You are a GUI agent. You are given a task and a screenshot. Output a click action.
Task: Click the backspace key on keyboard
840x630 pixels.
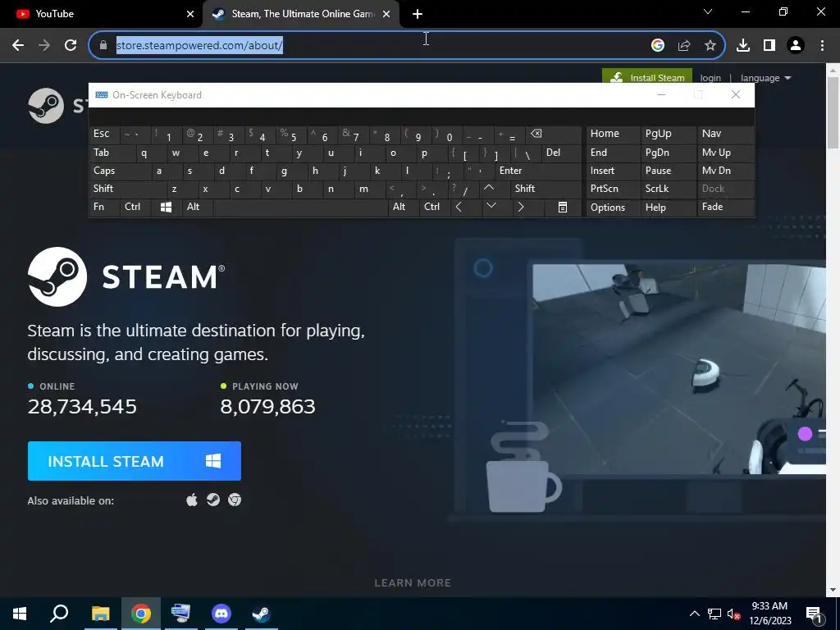point(555,135)
